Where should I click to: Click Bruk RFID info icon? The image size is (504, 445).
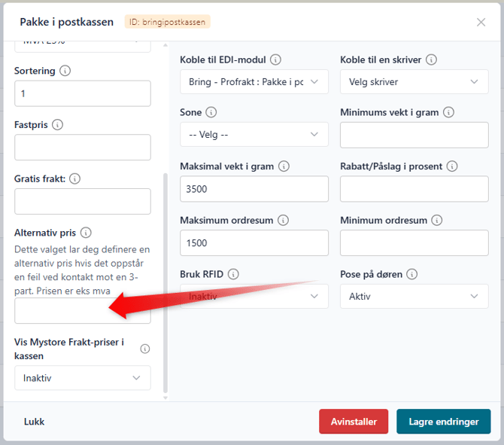click(x=233, y=274)
